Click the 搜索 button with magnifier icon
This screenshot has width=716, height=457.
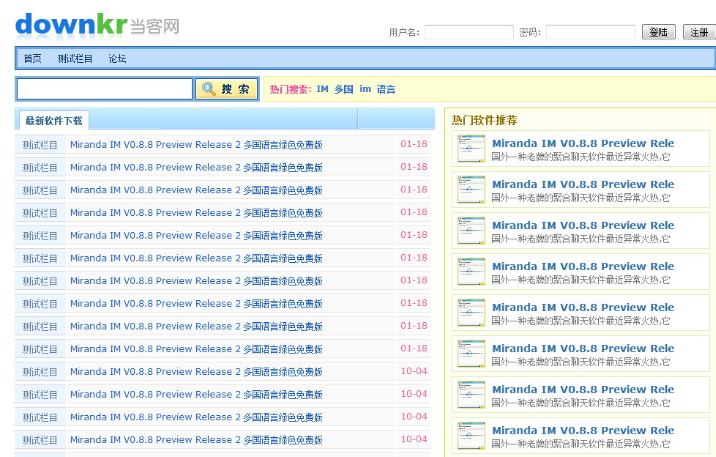226,89
